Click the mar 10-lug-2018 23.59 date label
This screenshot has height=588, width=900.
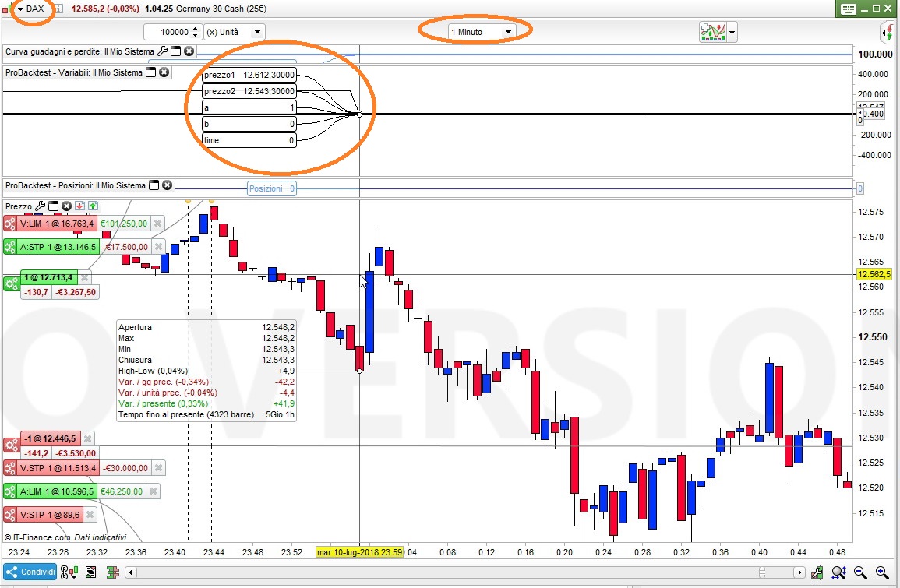click(x=360, y=552)
